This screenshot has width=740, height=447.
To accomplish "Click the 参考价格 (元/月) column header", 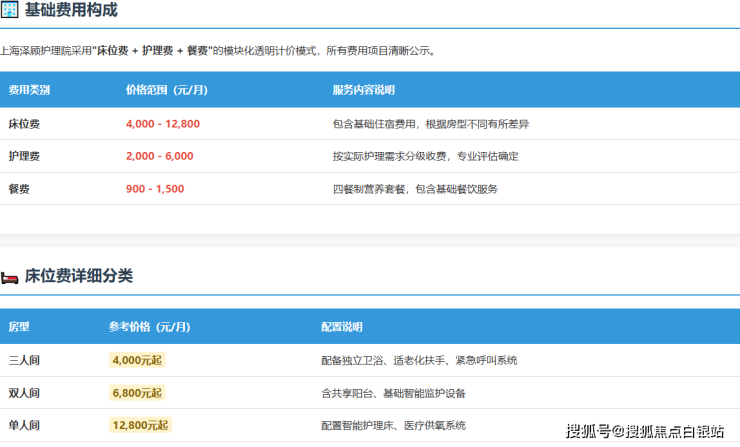I will 149,327.
